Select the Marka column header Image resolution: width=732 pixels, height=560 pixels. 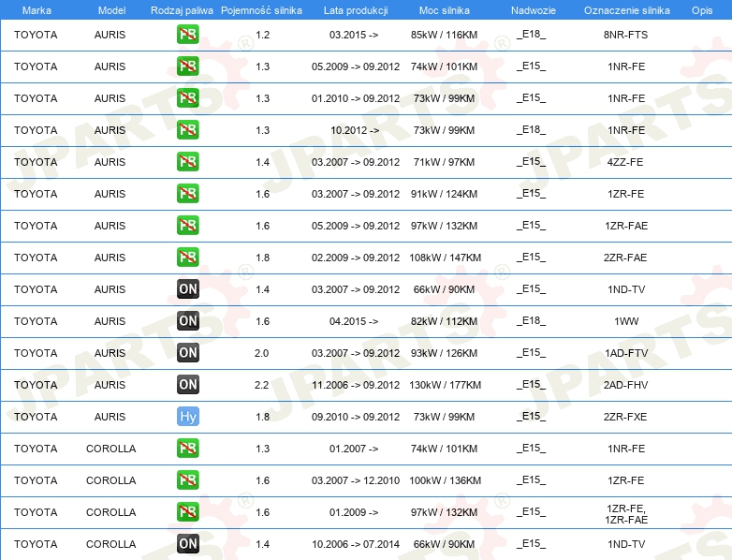(x=37, y=10)
